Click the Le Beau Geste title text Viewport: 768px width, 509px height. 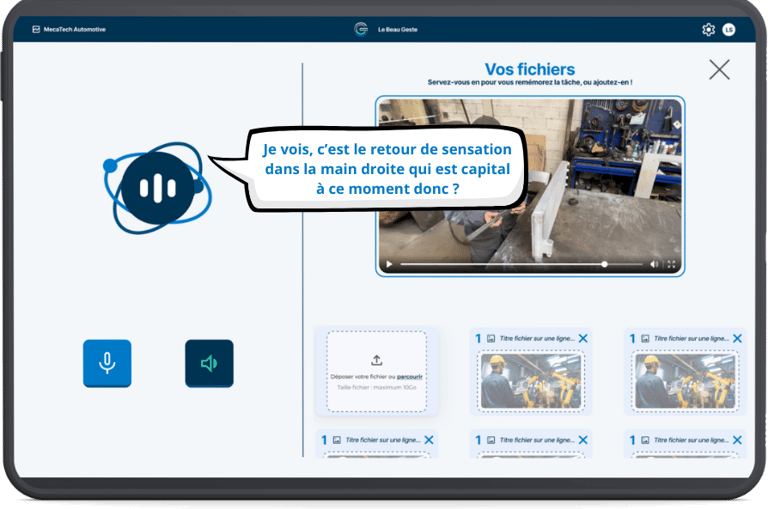click(x=398, y=29)
